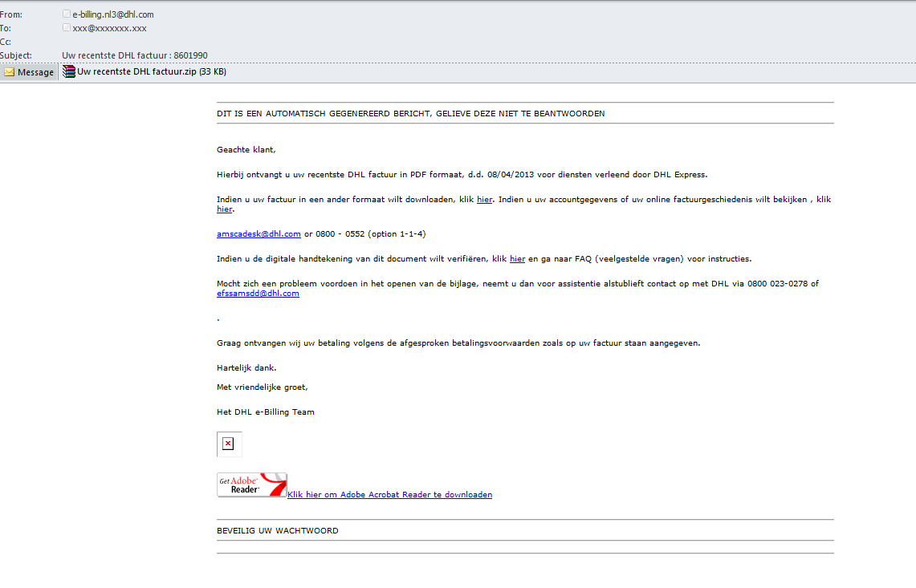Click the 'DIT IS EEN AUTOMATISCH GEGENEREERD BERICHT' header
This screenshot has height=588, width=916.
(x=411, y=114)
